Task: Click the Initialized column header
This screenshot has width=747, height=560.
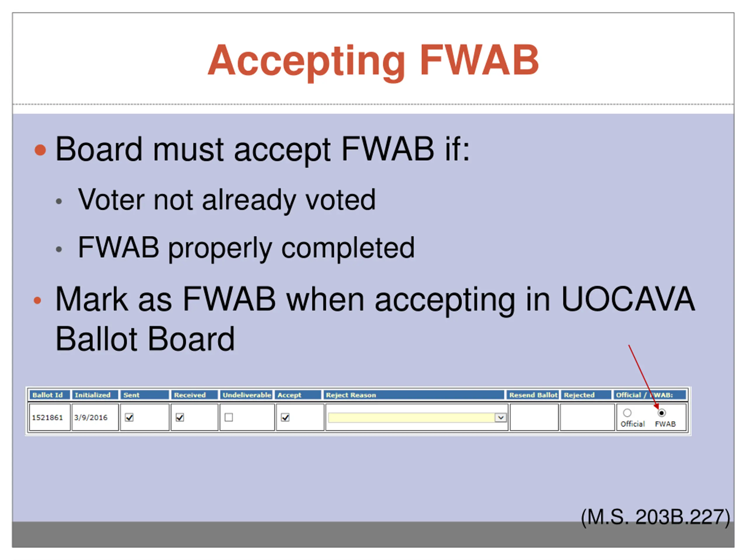Action: pyautogui.click(x=95, y=395)
